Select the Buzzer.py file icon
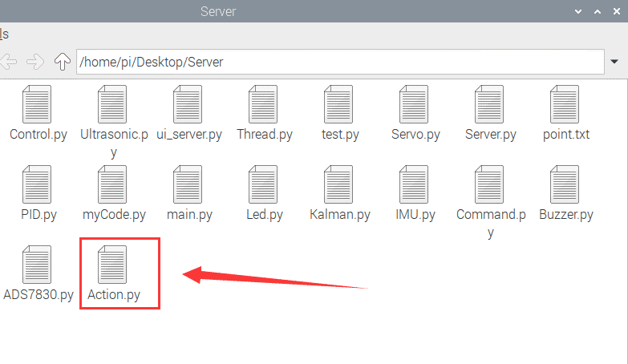 pos(565,184)
